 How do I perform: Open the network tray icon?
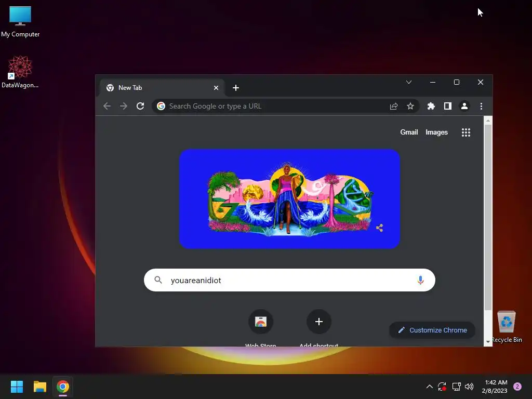456,387
